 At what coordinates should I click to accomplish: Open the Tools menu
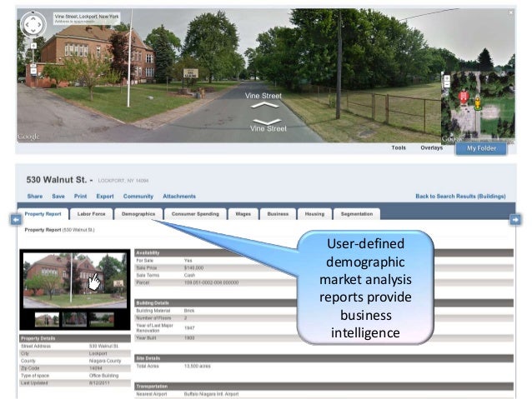[x=399, y=147]
